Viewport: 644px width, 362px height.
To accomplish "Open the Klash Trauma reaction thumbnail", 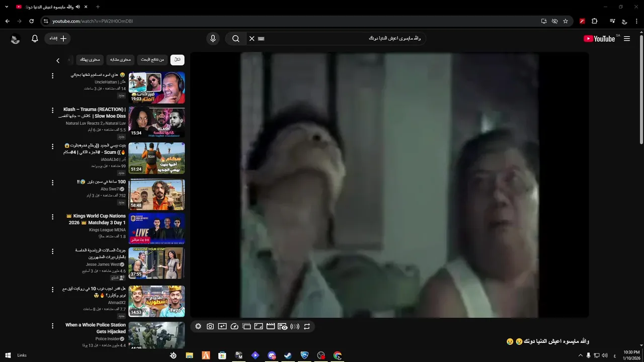I will pyautogui.click(x=156, y=122).
